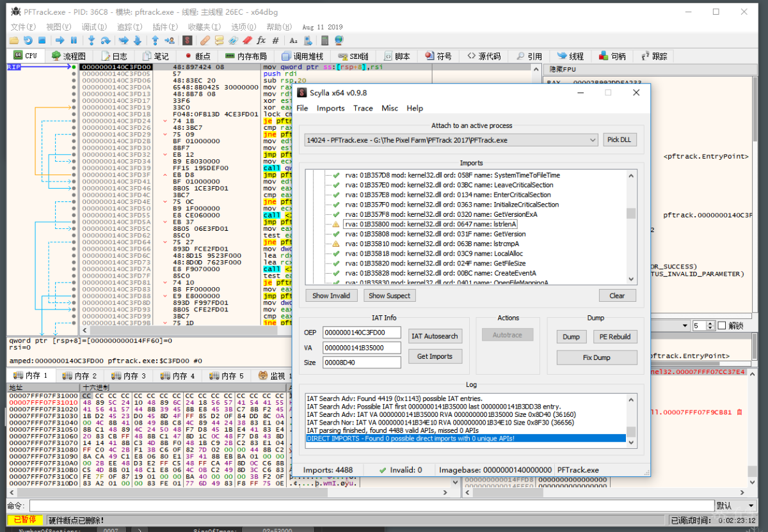The width and height of the screenshot is (768, 532).
Task: Switch to 内存 4 dump tab
Action: (x=177, y=375)
